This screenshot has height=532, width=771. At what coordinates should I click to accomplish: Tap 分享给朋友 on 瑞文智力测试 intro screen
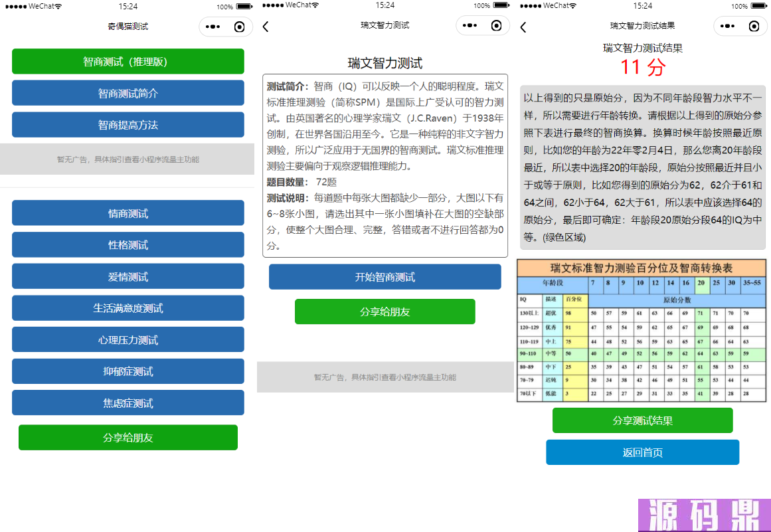point(385,311)
